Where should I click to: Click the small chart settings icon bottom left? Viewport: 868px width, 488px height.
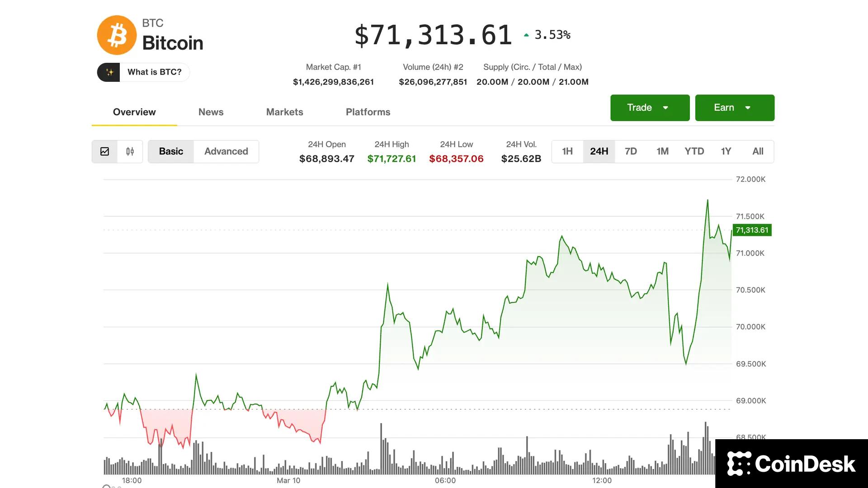tap(107, 486)
